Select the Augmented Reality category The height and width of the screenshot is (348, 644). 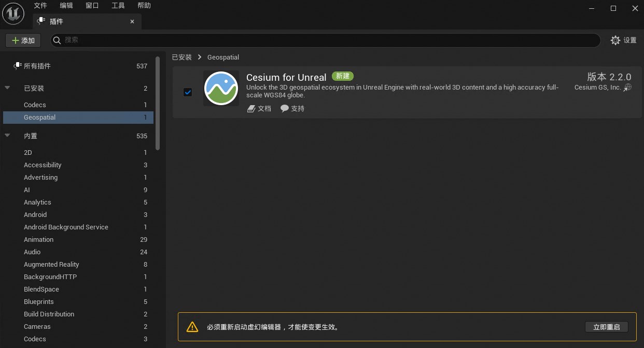[x=79, y=264]
